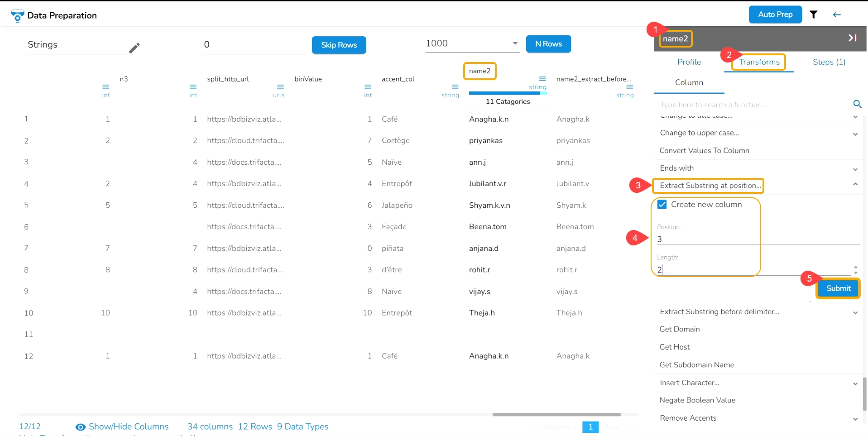Collapse the side panel with arrow icon
Viewport: 868px width, 436px height.
(x=852, y=38)
